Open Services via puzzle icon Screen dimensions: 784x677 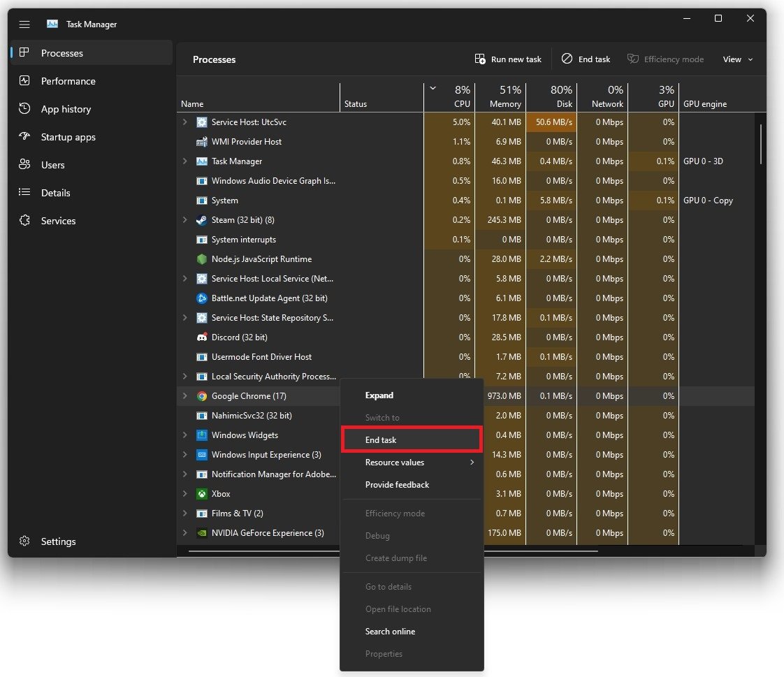click(x=24, y=221)
